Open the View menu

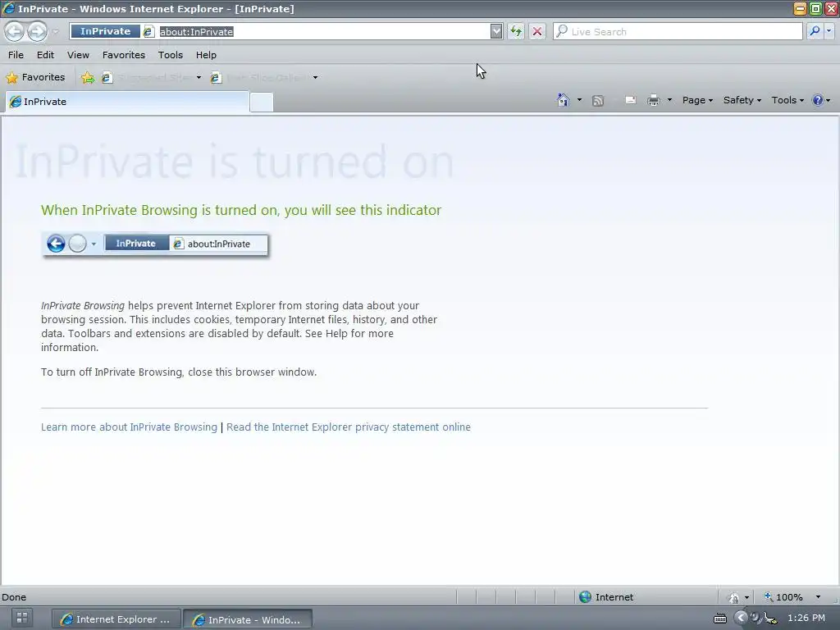tap(78, 55)
